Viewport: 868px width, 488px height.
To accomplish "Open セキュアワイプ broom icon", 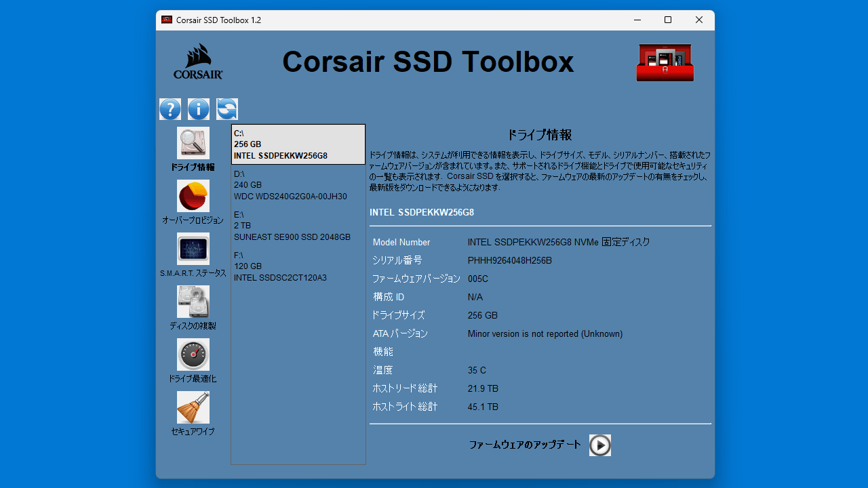I will tap(193, 407).
